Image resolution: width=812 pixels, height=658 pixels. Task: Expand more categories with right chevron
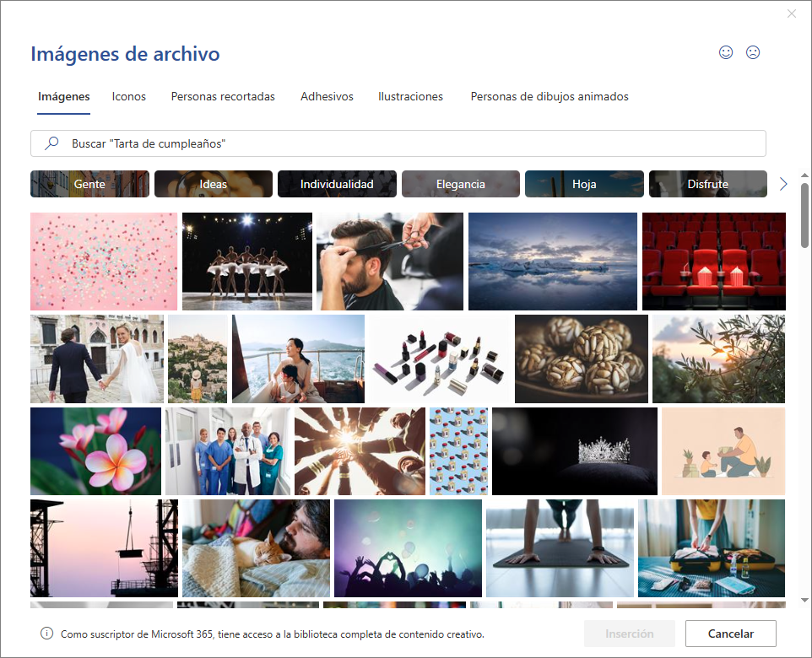(x=783, y=184)
